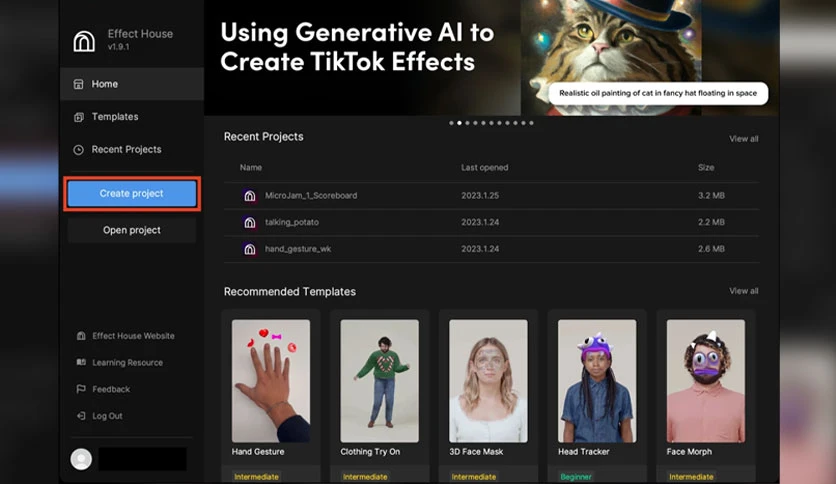Click the 2023.1.25 date cell
This screenshot has height=484, width=836.
pyautogui.click(x=480, y=196)
